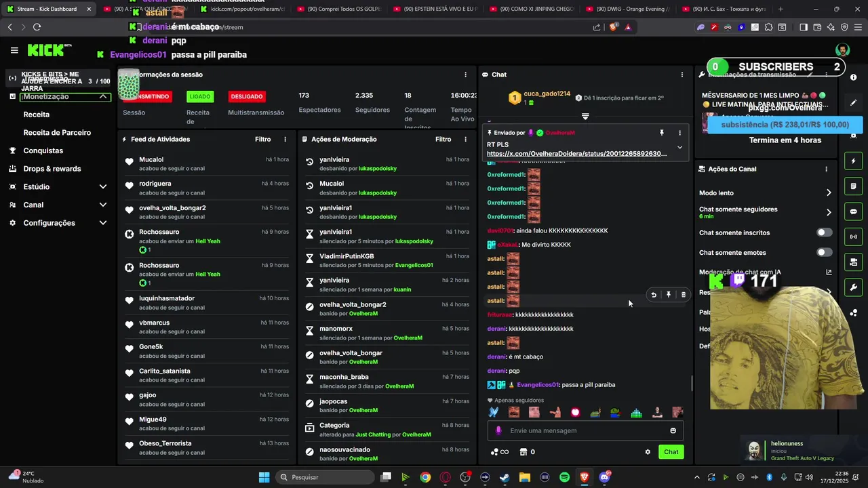The height and width of the screenshot is (488, 868).
Task: Open Discord from the taskbar
Action: click(604, 477)
